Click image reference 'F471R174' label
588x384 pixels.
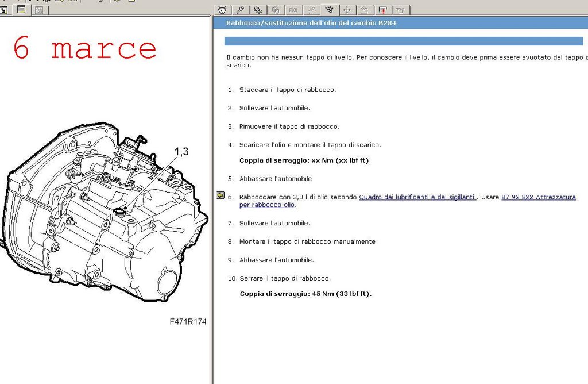click(188, 322)
